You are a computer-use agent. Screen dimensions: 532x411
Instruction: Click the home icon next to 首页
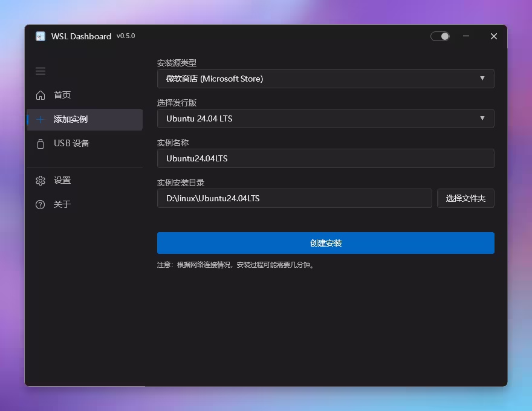coord(40,95)
